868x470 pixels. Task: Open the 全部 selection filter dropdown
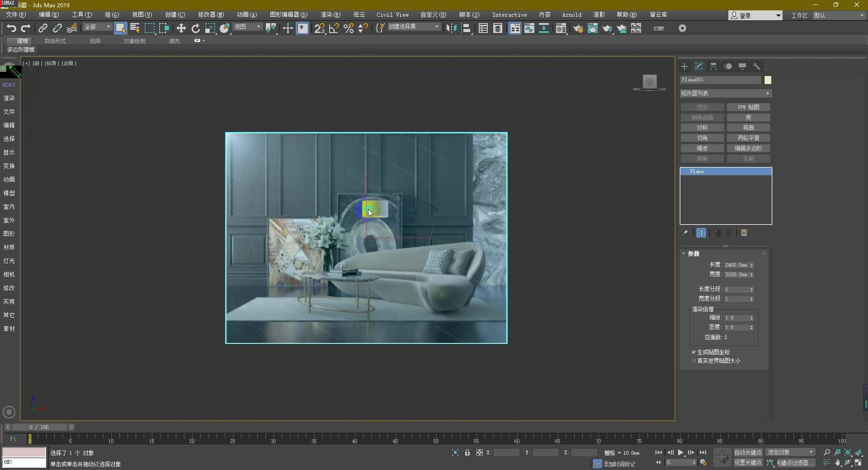click(96, 27)
